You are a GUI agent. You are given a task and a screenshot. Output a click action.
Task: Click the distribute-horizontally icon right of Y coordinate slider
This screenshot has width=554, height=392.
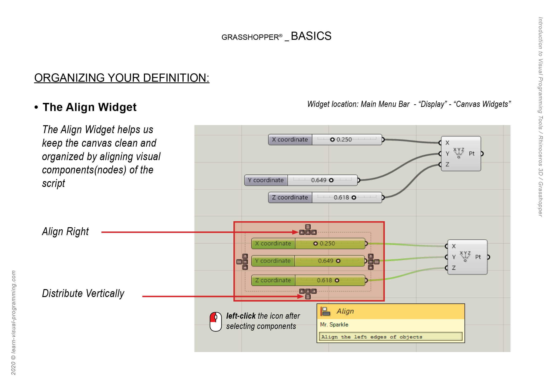377,262
